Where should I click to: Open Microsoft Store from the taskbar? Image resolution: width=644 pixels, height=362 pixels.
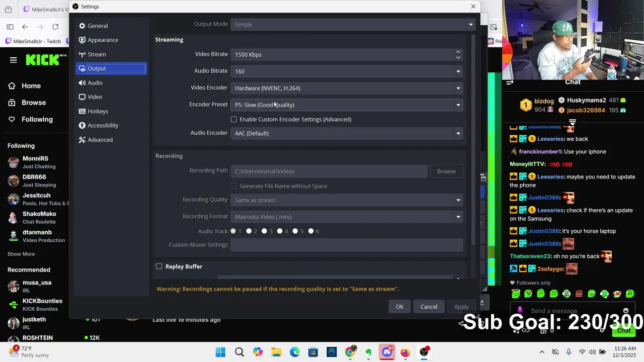313,352
